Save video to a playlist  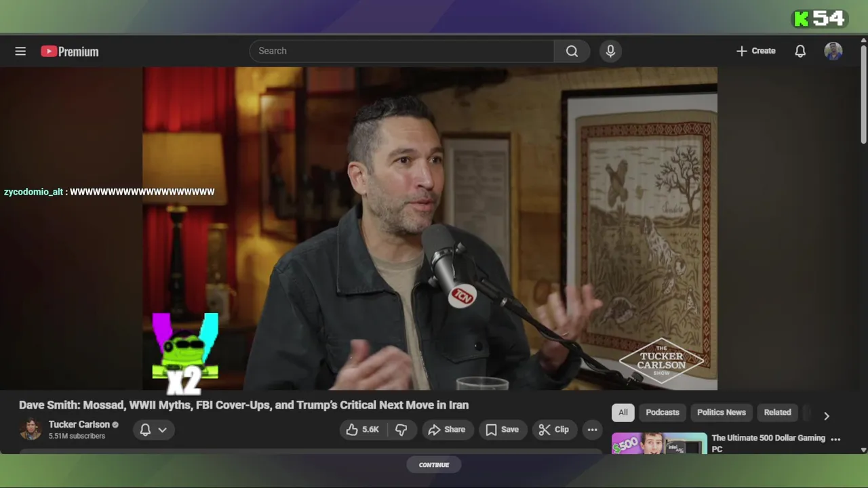point(502,430)
